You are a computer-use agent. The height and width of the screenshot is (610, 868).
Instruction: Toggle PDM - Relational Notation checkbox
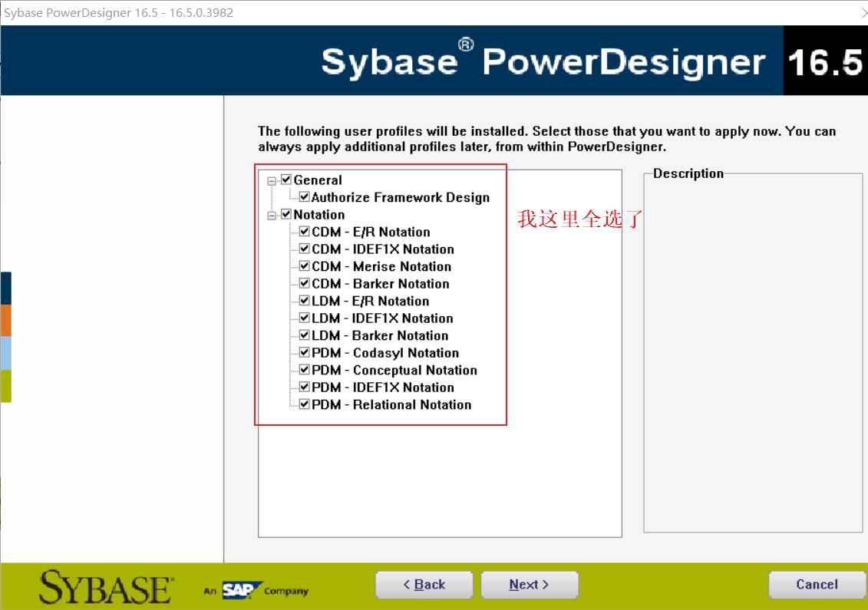coord(305,404)
